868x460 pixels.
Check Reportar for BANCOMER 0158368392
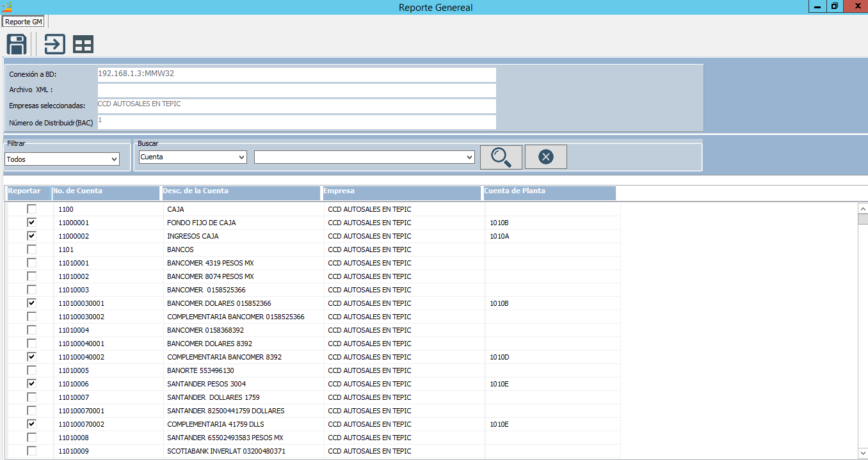pyautogui.click(x=31, y=330)
